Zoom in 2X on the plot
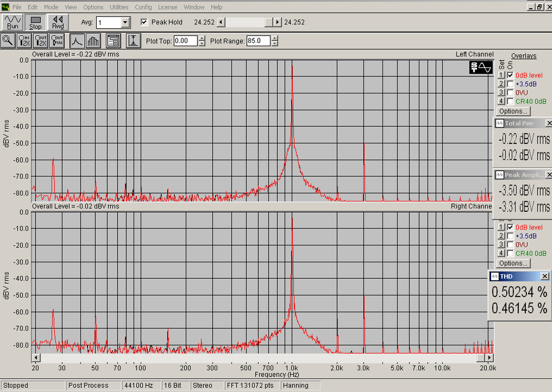Image resolution: width=552 pixels, height=392 pixels. 24,40
